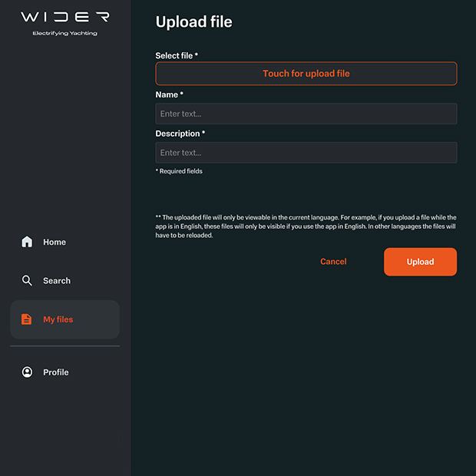
Task: Cancel the file upload
Action: (x=333, y=262)
